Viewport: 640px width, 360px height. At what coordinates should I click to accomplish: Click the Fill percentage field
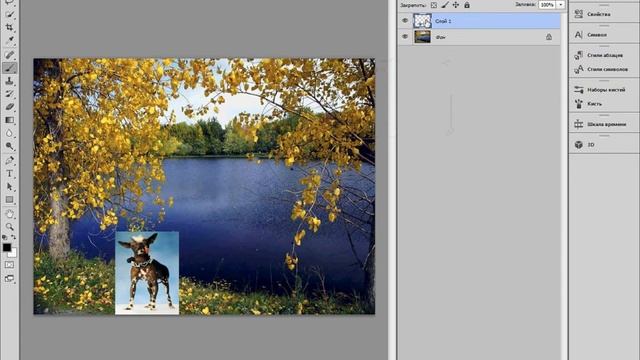pyautogui.click(x=547, y=5)
